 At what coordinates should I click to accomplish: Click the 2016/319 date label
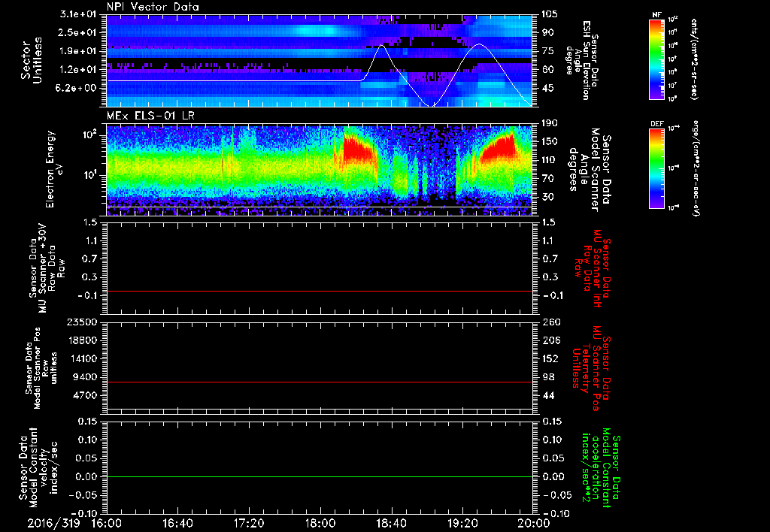click(x=53, y=523)
